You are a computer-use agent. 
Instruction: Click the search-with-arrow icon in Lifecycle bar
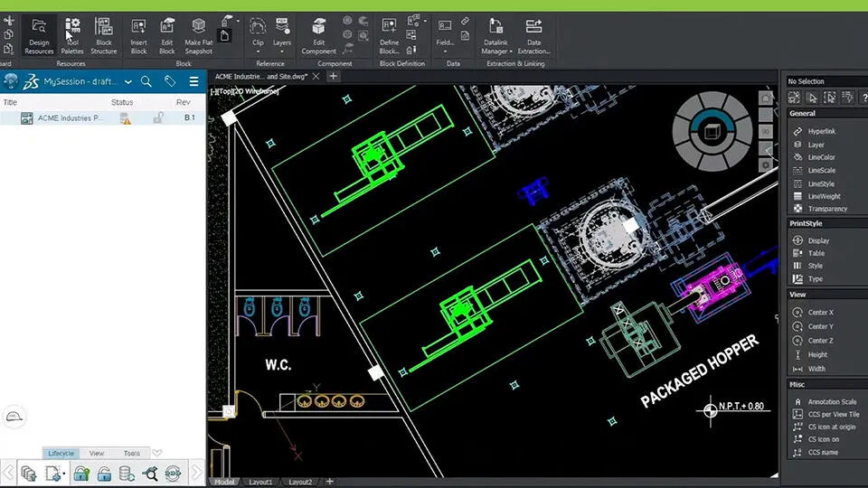149,474
